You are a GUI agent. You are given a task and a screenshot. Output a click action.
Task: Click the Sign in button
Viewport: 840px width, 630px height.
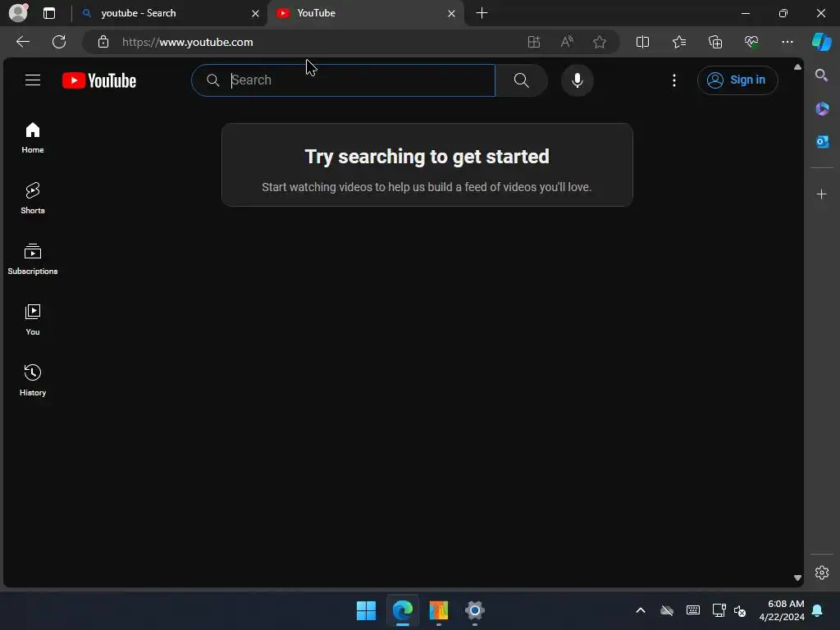[x=737, y=80]
